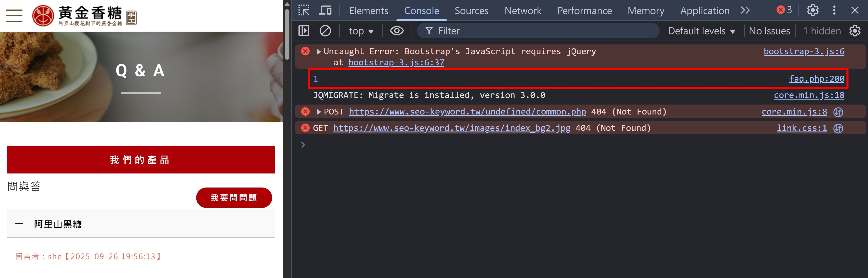
Task: Click the 留言者：she timestamp text
Action: point(89,256)
